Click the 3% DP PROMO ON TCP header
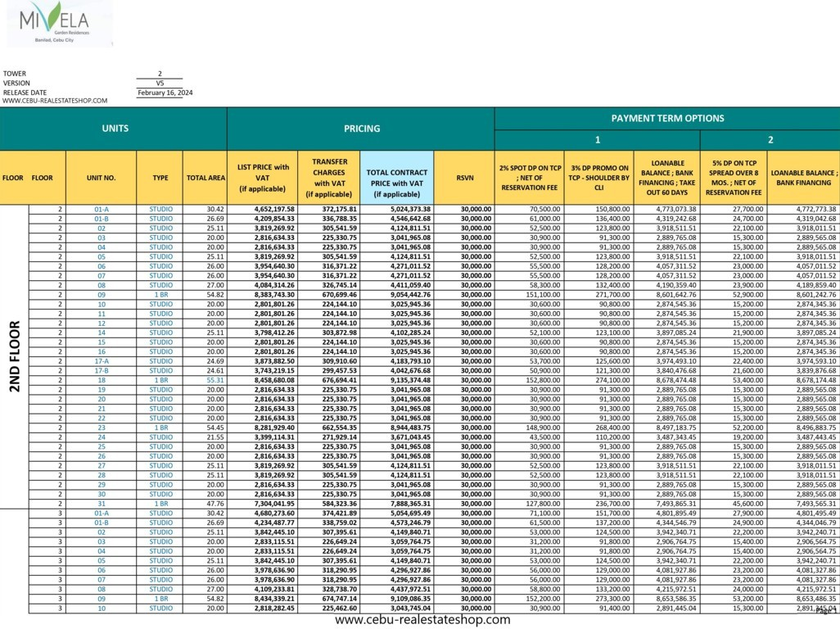Viewport: 840px width, 629px height. pos(599,178)
